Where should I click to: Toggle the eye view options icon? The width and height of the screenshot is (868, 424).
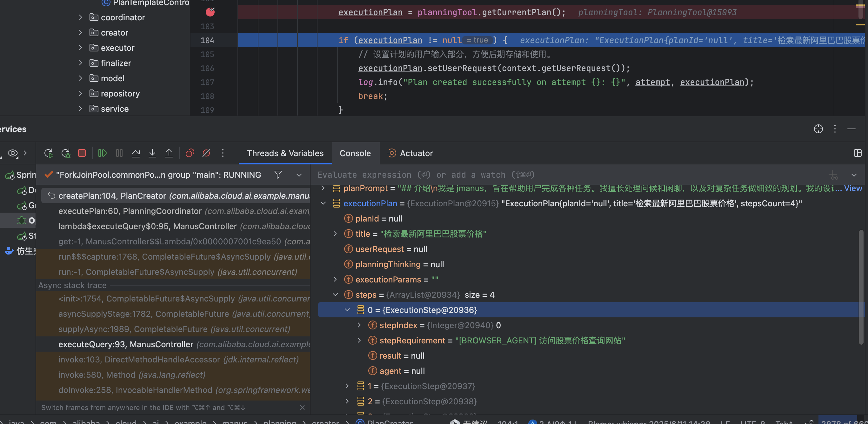click(x=13, y=153)
